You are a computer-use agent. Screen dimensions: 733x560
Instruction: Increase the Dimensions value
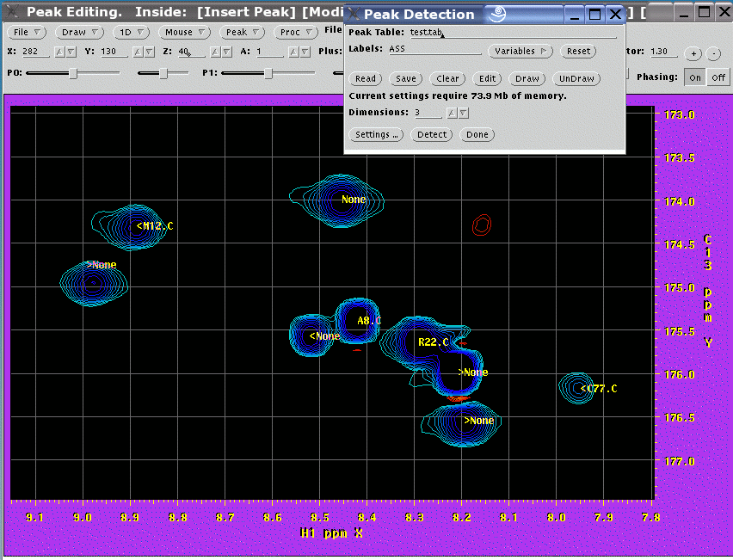point(452,114)
